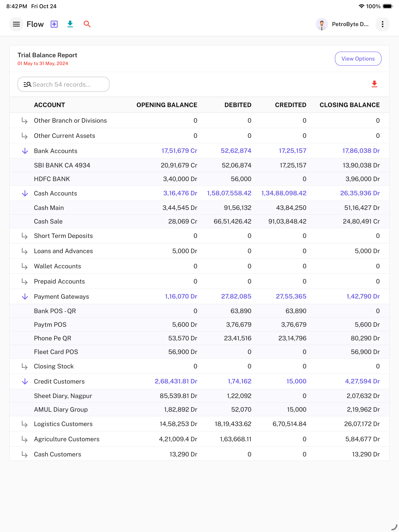Expand Wallet Accounts row
This screenshot has height=532, width=399.
point(25,266)
